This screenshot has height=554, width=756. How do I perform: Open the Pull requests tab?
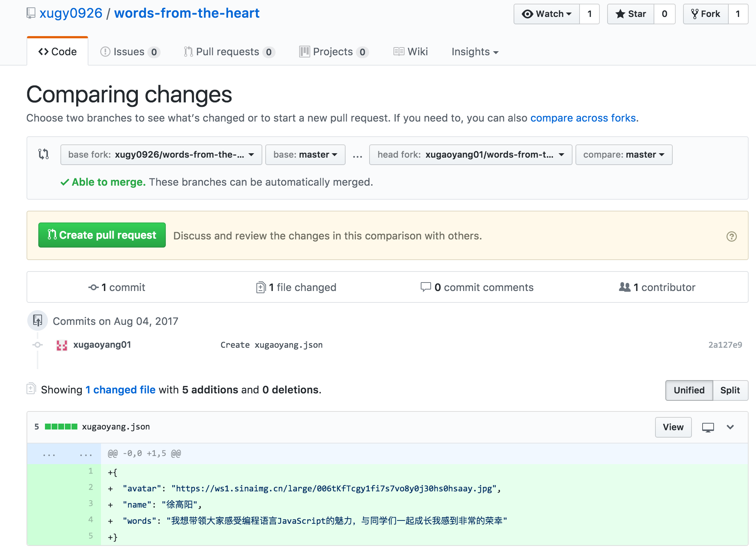(x=228, y=52)
